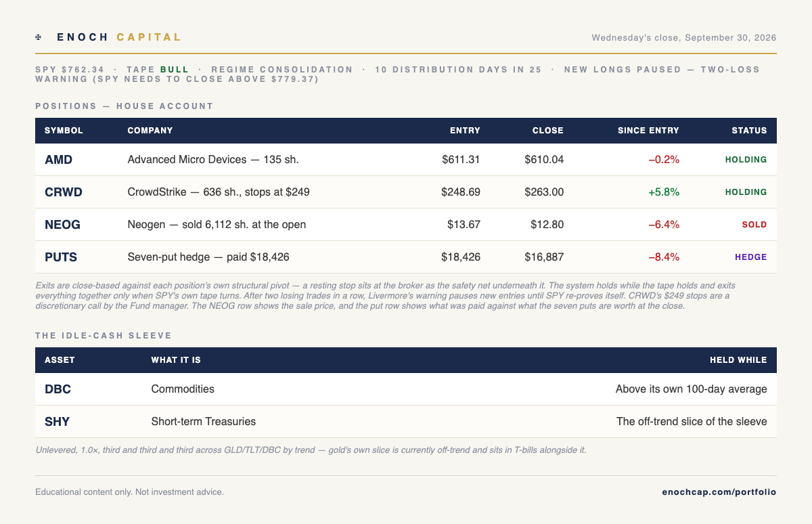Viewport: 812px width, 524px height.
Task: Click NEOG since-entry value −6.4%
Action: point(664,225)
